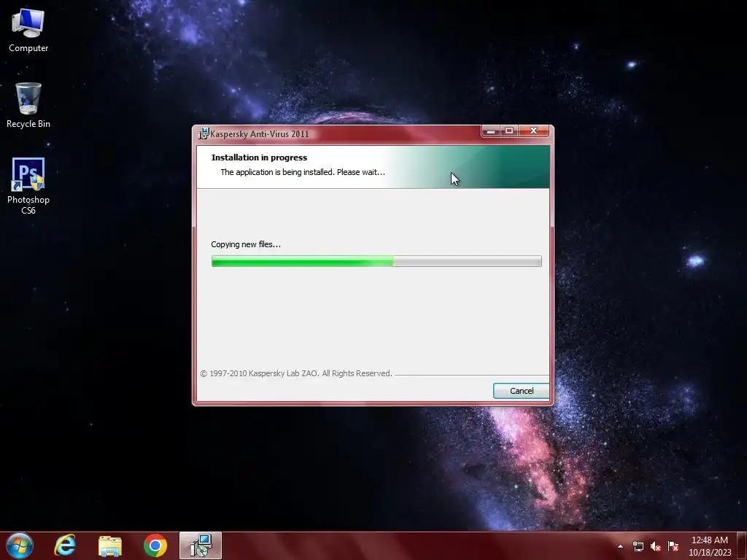Click the 'Installation in progress' heading
This screenshot has width=747, height=560.
[x=259, y=157]
